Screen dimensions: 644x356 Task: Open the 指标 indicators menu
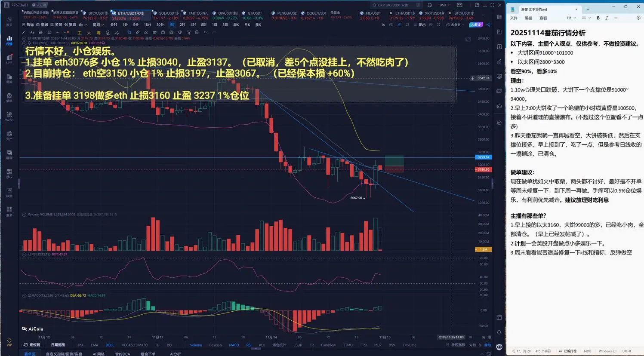(x=28, y=25)
